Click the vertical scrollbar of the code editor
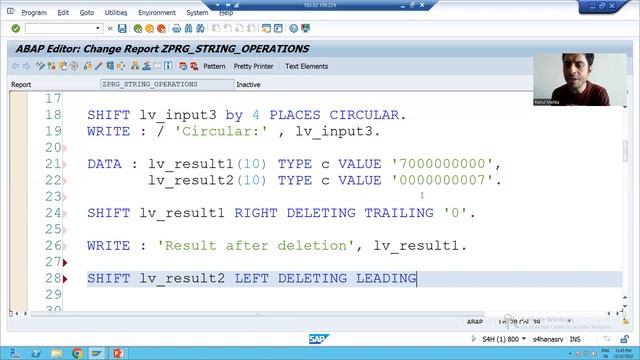 tap(625, 151)
